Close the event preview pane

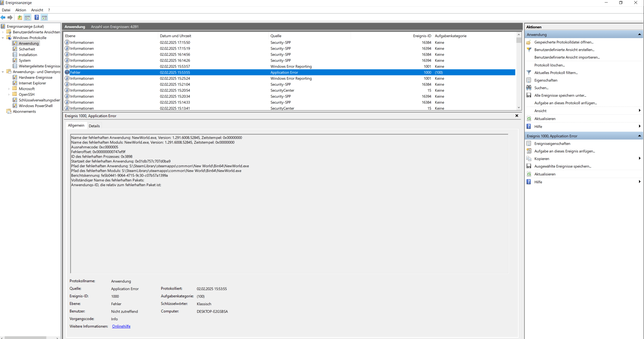(x=517, y=116)
